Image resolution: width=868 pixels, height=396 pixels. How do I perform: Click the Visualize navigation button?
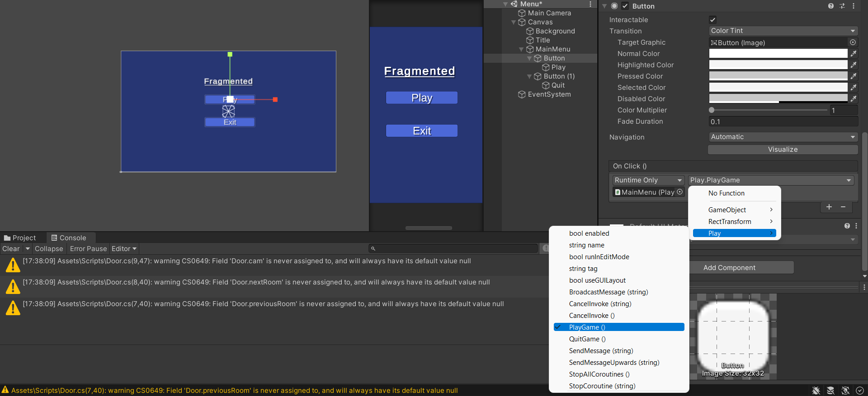782,149
